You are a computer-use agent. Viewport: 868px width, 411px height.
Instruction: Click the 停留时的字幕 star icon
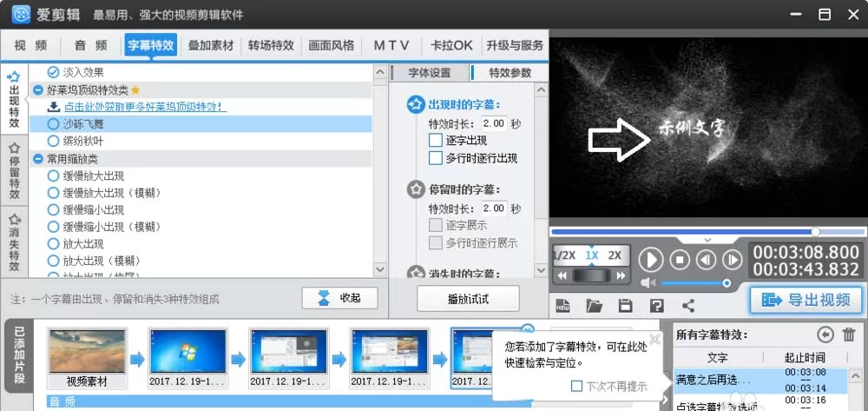(415, 190)
